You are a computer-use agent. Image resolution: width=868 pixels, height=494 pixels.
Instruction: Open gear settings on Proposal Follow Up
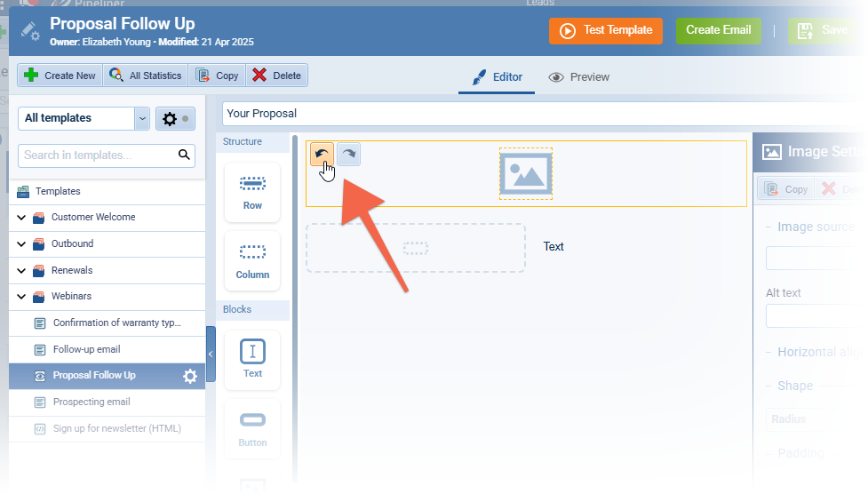click(x=190, y=376)
